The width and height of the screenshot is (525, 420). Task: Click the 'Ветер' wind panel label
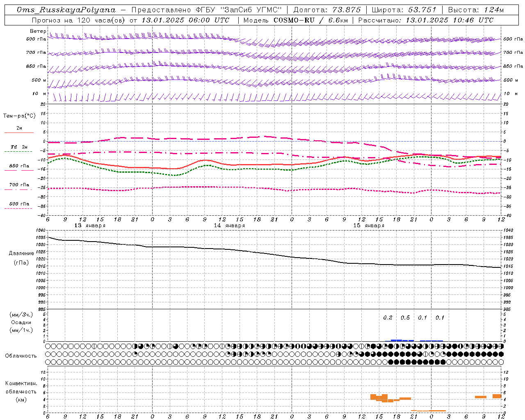38,31
